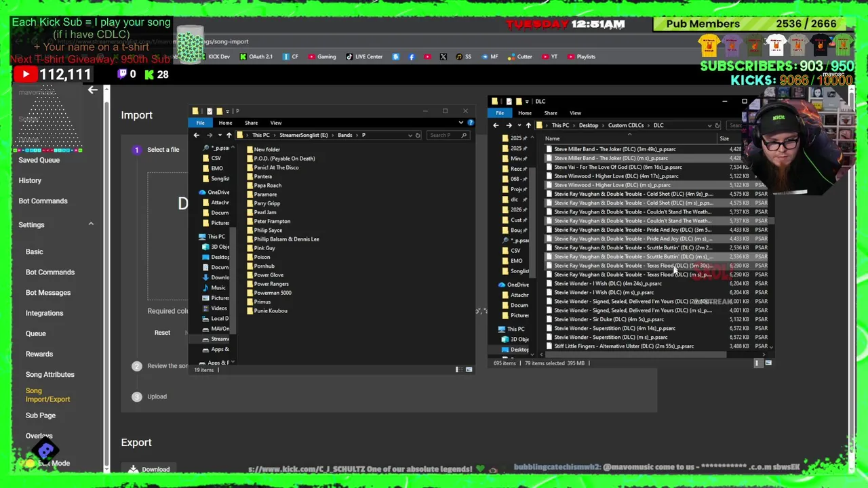Viewport: 868px width, 488px height.
Task: Select the Paramore folder
Action: pos(261,195)
